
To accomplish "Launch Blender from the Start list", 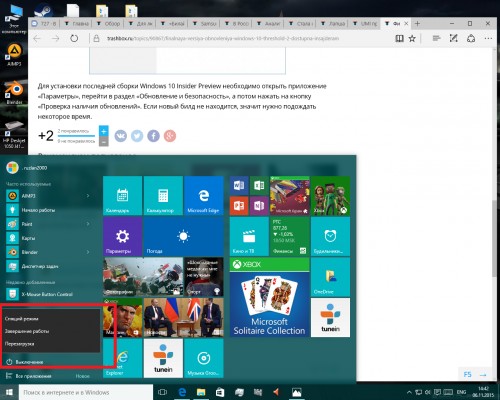I will click(50, 252).
